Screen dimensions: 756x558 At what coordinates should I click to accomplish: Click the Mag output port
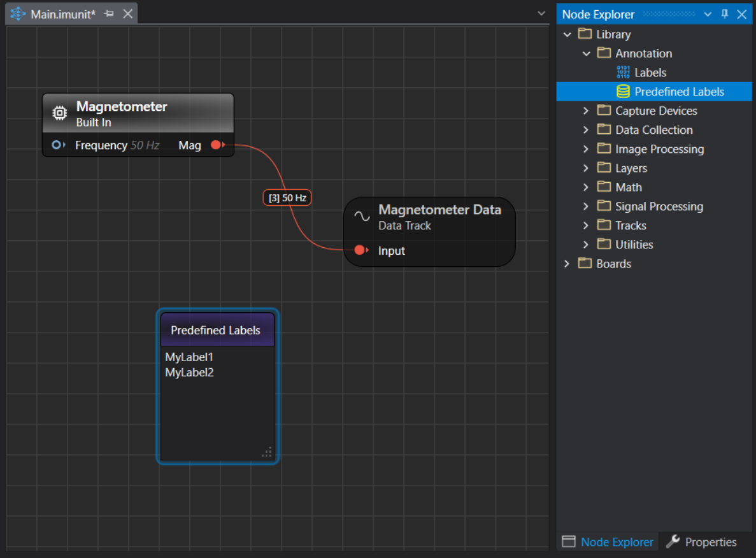click(217, 145)
